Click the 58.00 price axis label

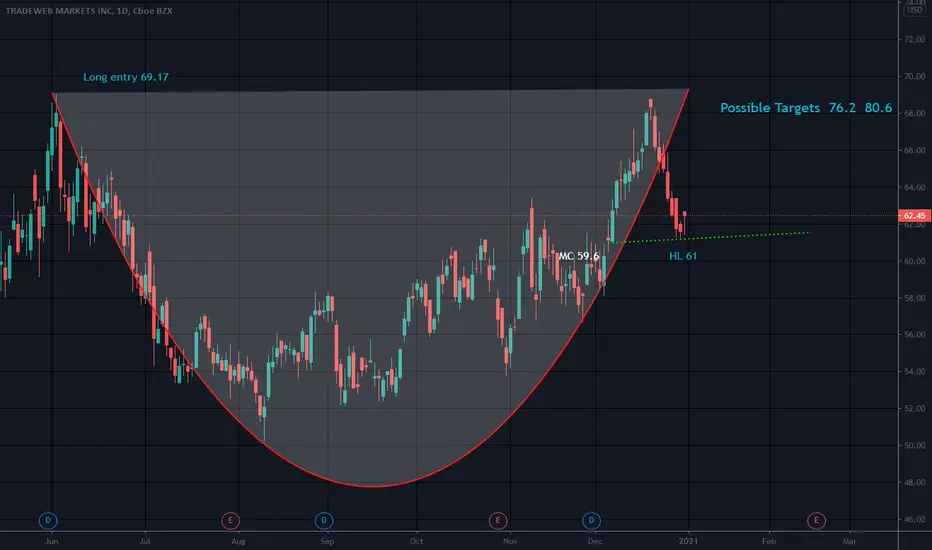914,298
